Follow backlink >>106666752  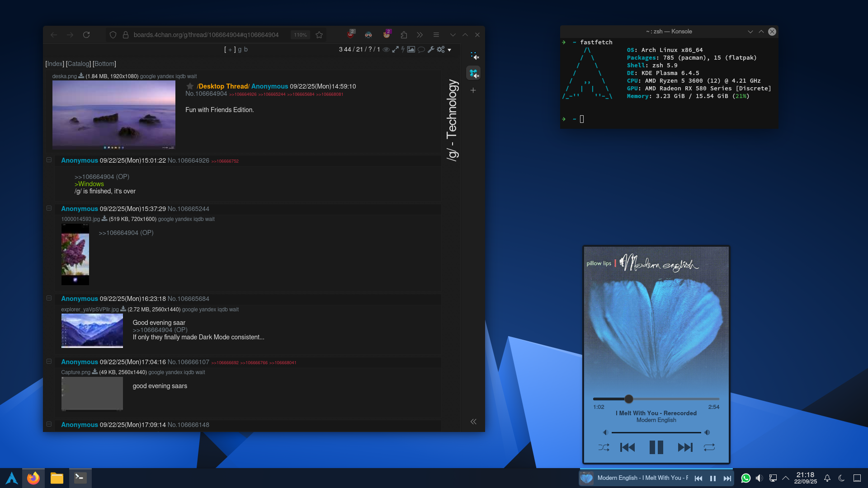(x=225, y=161)
